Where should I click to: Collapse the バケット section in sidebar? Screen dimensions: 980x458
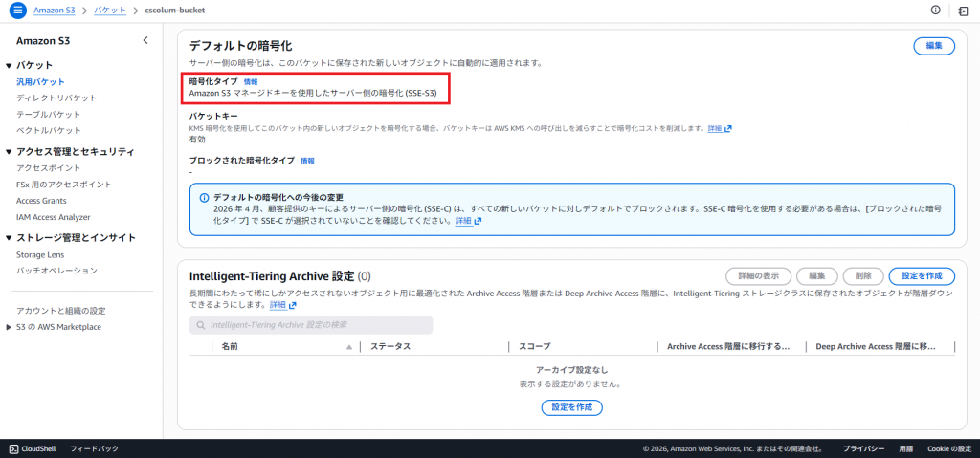coord(9,65)
